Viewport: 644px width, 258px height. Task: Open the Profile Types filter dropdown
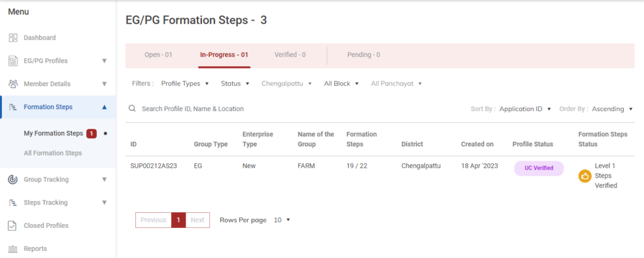185,83
